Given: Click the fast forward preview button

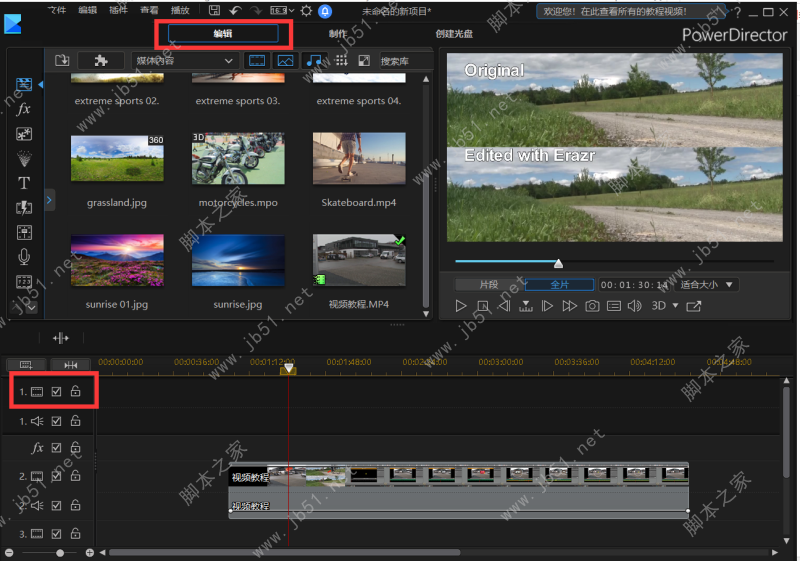Looking at the screenshot, I should 569,306.
